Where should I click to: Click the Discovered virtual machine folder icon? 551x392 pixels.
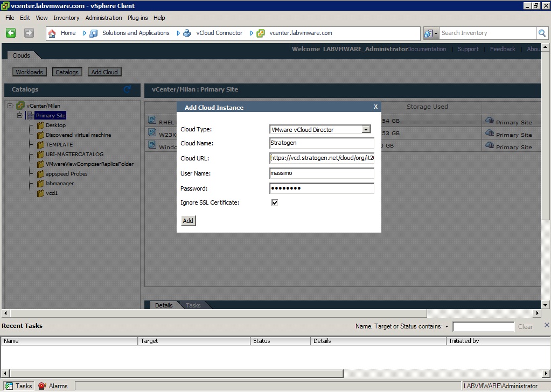[x=40, y=135]
